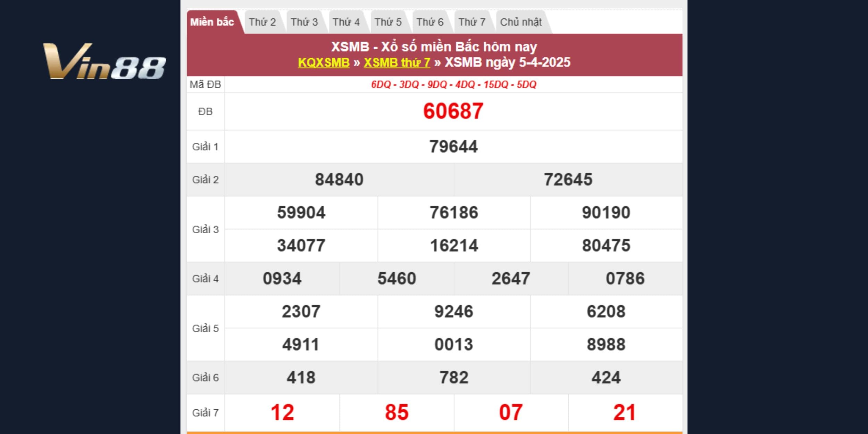
Task: Click the Giải 7 number 07
Action: coord(511,412)
